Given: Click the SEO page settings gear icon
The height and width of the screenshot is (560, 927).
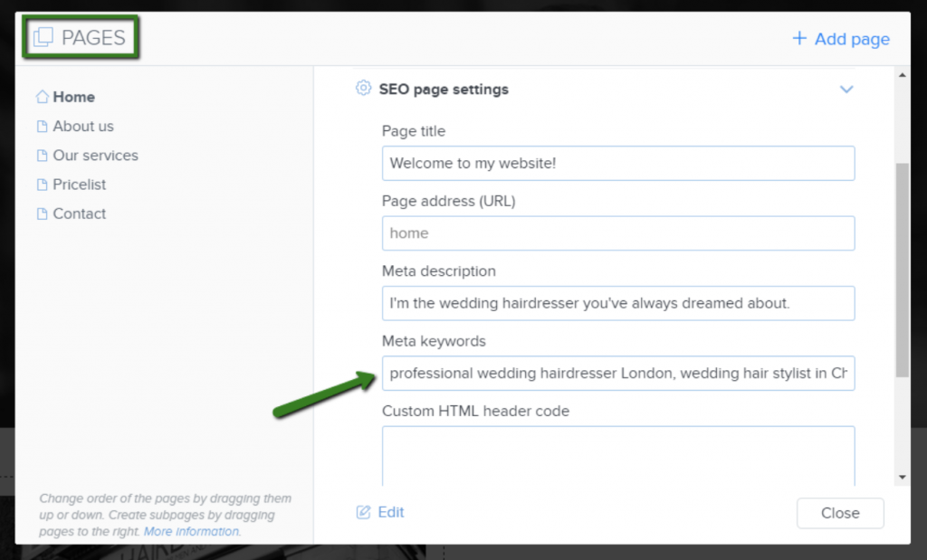Looking at the screenshot, I should (363, 88).
